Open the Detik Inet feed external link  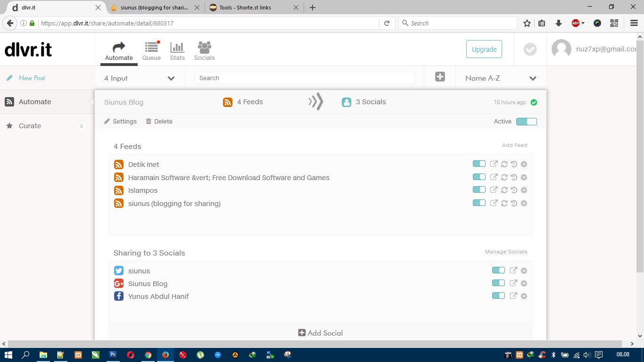(x=494, y=164)
